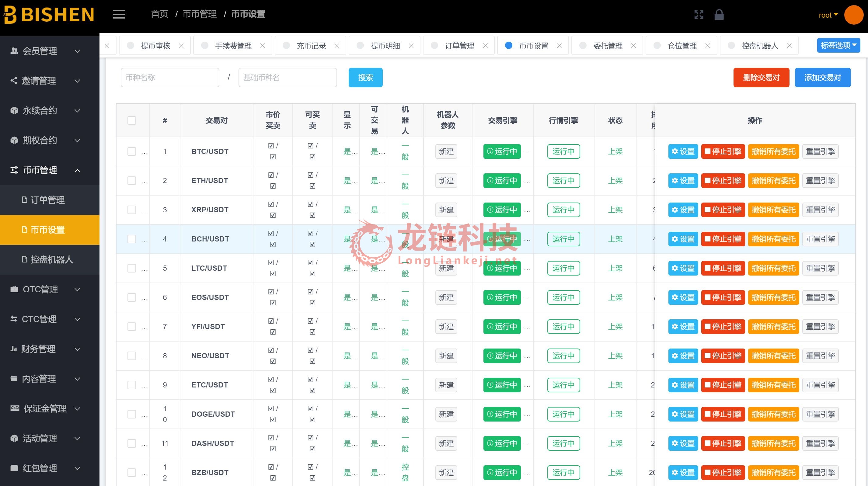Open the root user dropdown
Screen dimensions: 868x486
(828, 15)
